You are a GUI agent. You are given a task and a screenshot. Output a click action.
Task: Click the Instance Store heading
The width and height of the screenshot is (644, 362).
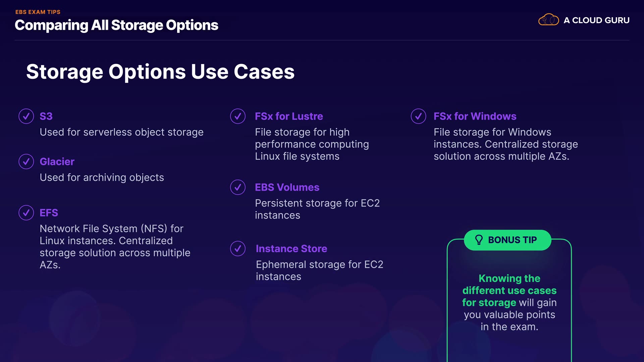click(291, 249)
